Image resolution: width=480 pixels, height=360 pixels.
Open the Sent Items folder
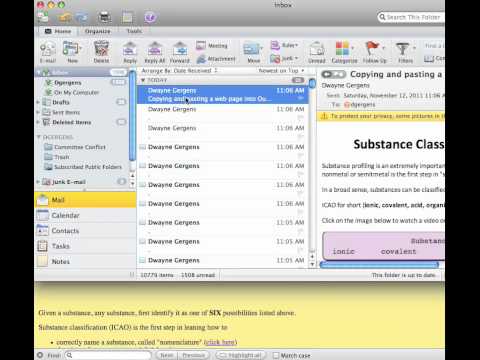(x=66, y=112)
